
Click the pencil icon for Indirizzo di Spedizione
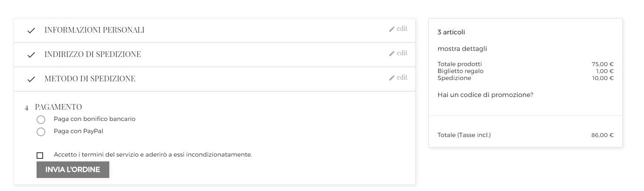[392, 54]
